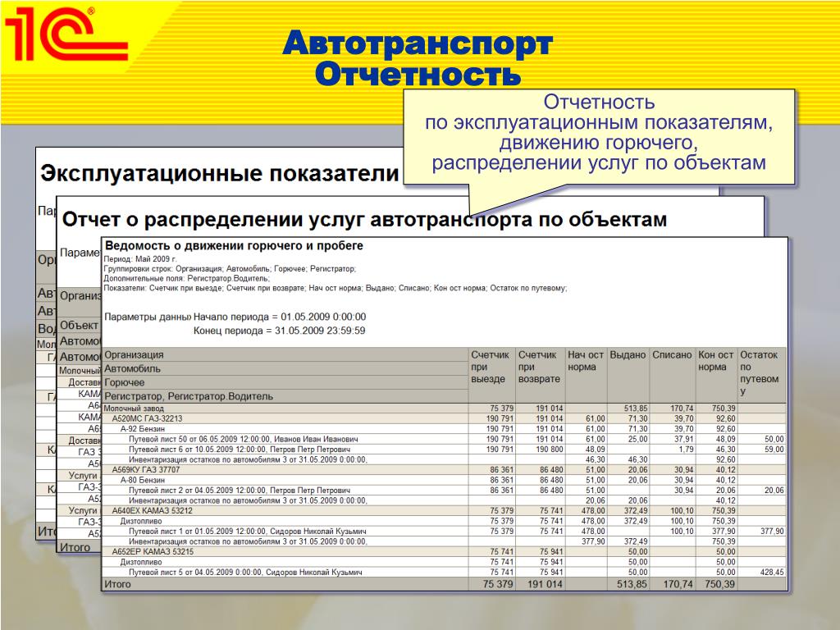This screenshot has height=630, width=840.
Task: Select the 'Молочный завод' organization row
Action: pyautogui.click(x=445, y=409)
